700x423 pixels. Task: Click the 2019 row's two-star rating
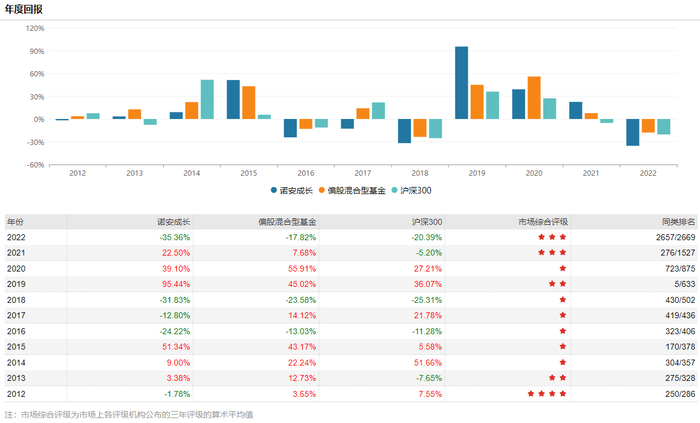(x=558, y=285)
